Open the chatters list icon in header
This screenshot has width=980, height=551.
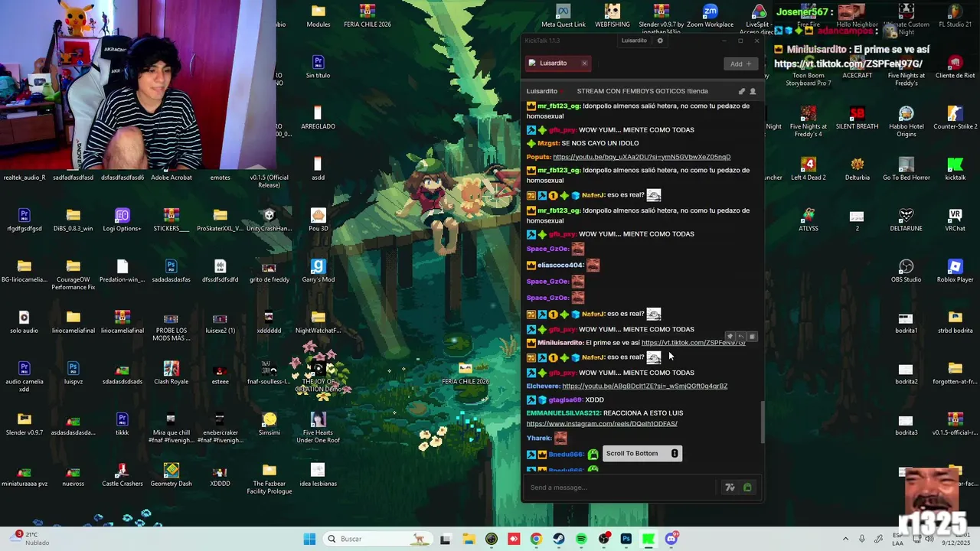coord(753,91)
